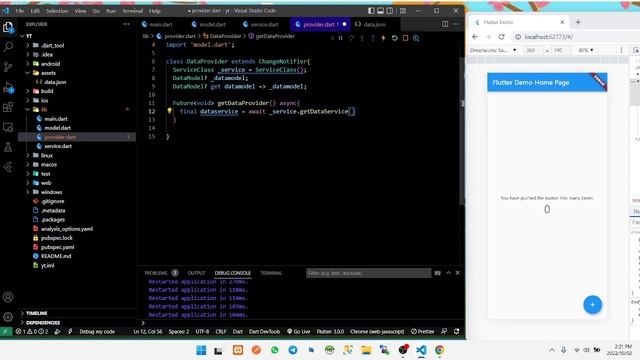Open the TERMINAL panel tab
Viewport: 640px width, 360px height.
click(x=271, y=273)
